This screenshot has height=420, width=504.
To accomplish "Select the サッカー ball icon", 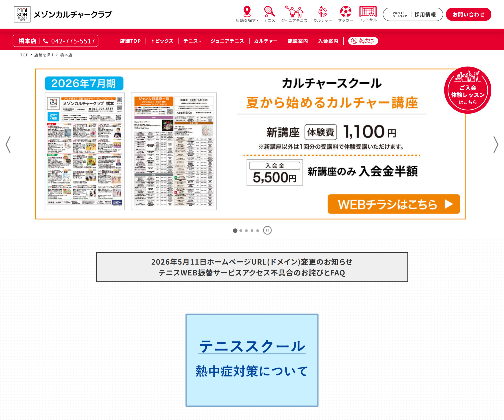I will coord(346,12).
